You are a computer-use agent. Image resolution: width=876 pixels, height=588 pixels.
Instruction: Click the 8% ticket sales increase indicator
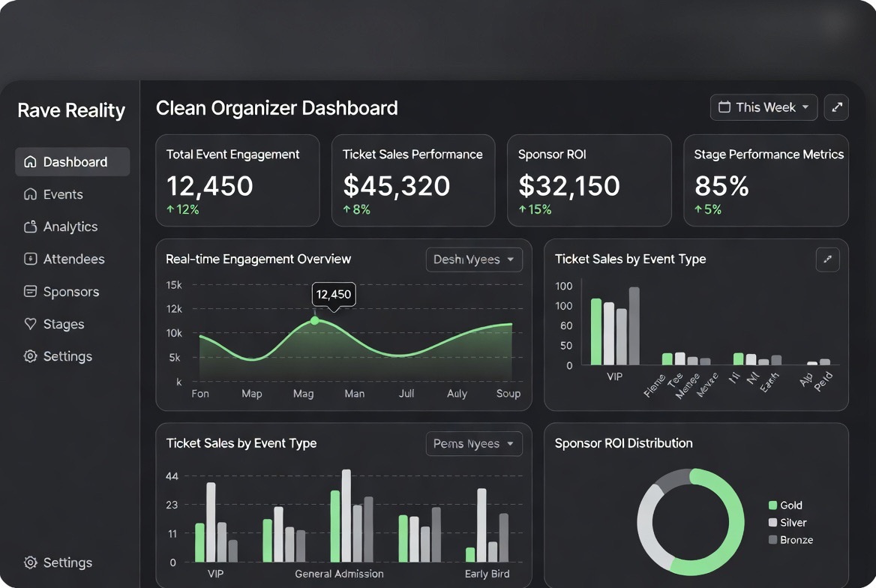pos(356,209)
